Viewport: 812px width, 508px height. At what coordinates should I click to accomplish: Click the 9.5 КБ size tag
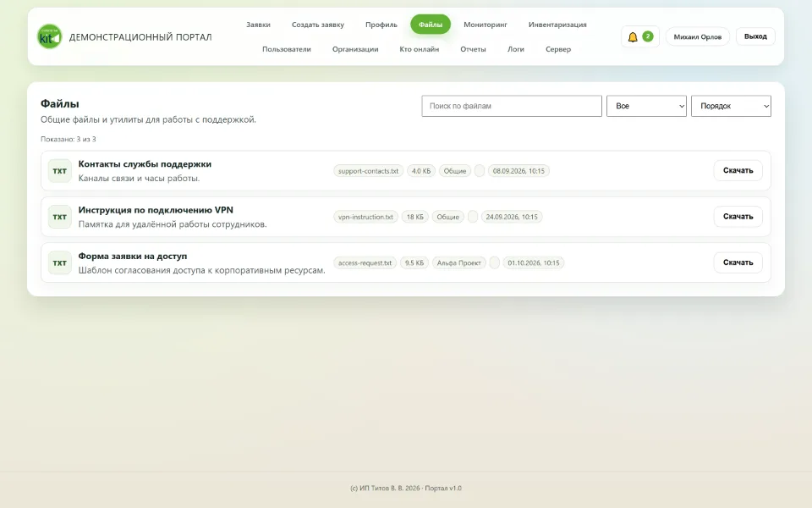(x=414, y=263)
